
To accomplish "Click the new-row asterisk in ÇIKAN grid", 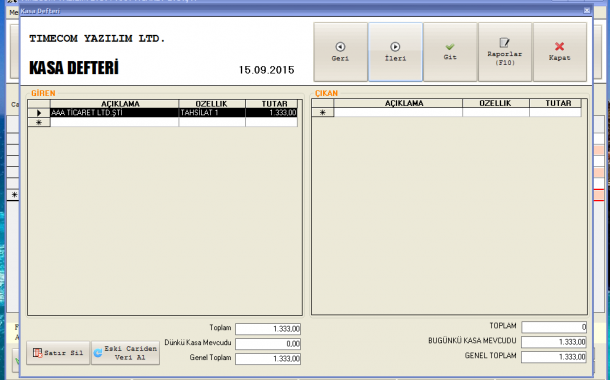I will (323, 112).
